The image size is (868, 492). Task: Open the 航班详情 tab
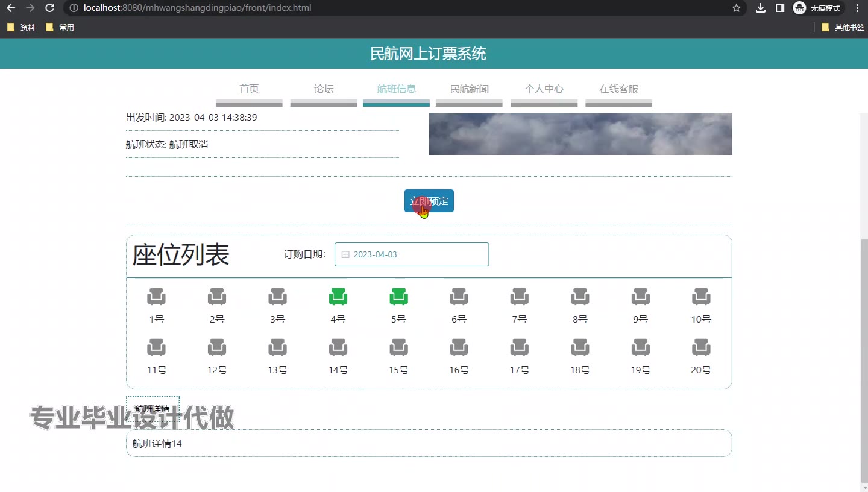[153, 408]
